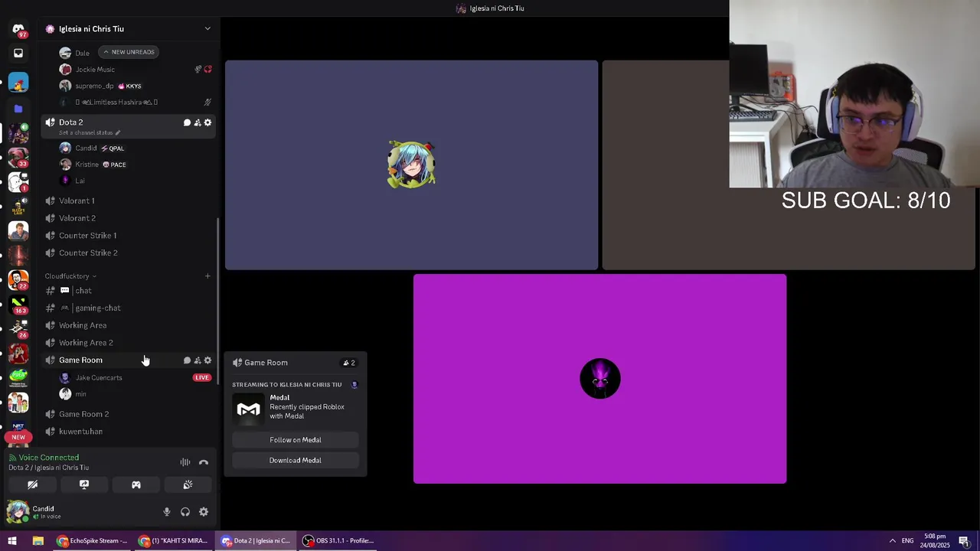
Task: Click Dota 2 invite people icon
Action: (x=198, y=122)
